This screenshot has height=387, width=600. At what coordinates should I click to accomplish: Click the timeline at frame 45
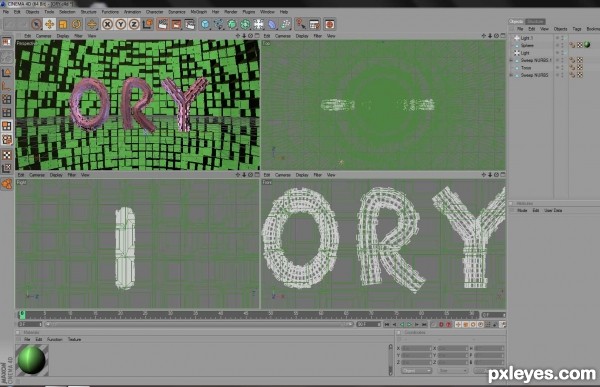pos(245,315)
